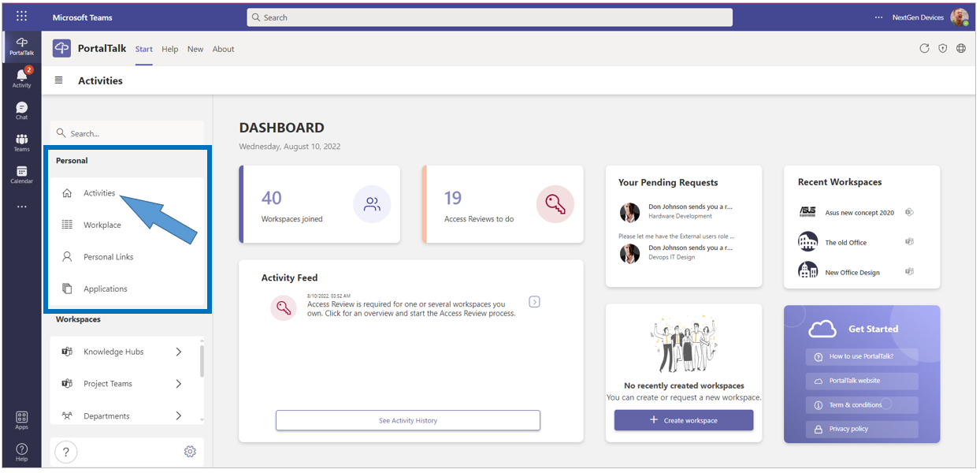Open Apps store in the left rail
This screenshot has width=980, height=473.
[21, 420]
